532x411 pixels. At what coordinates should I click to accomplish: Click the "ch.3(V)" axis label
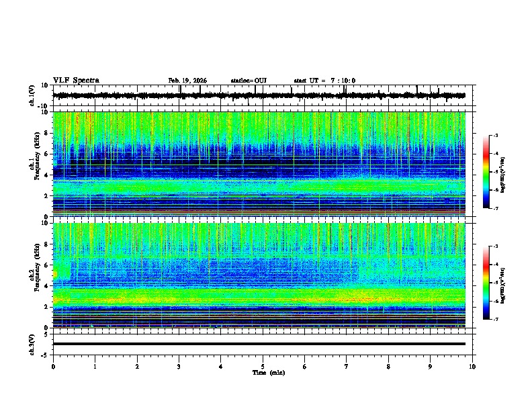(32, 345)
